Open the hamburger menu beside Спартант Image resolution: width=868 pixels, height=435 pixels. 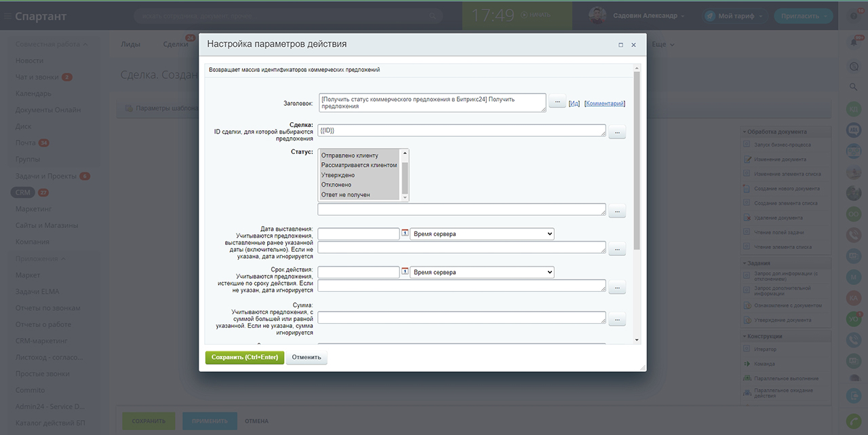(7, 16)
